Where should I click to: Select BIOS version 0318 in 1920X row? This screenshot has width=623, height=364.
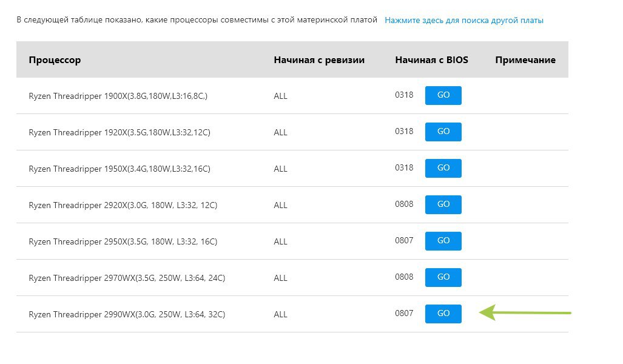404,132
